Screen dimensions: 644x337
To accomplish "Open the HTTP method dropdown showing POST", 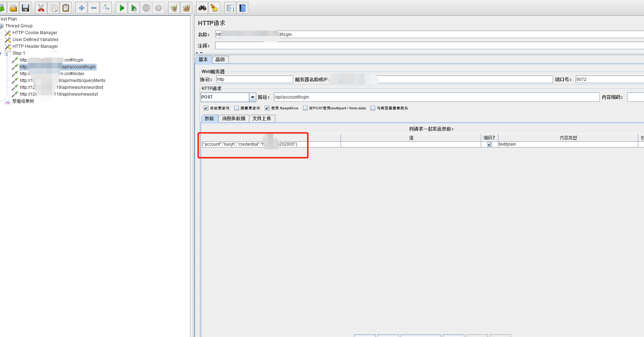I will (x=252, y=97).
